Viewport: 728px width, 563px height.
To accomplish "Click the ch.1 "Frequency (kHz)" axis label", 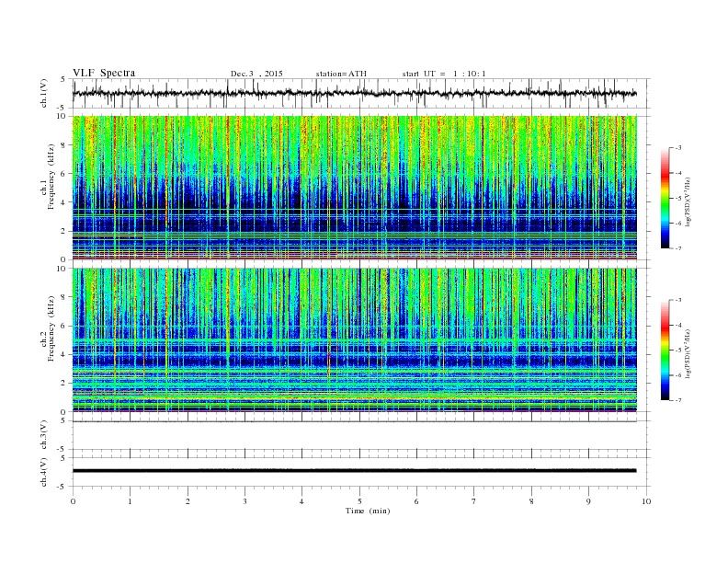I will click(x=51, y=177).
